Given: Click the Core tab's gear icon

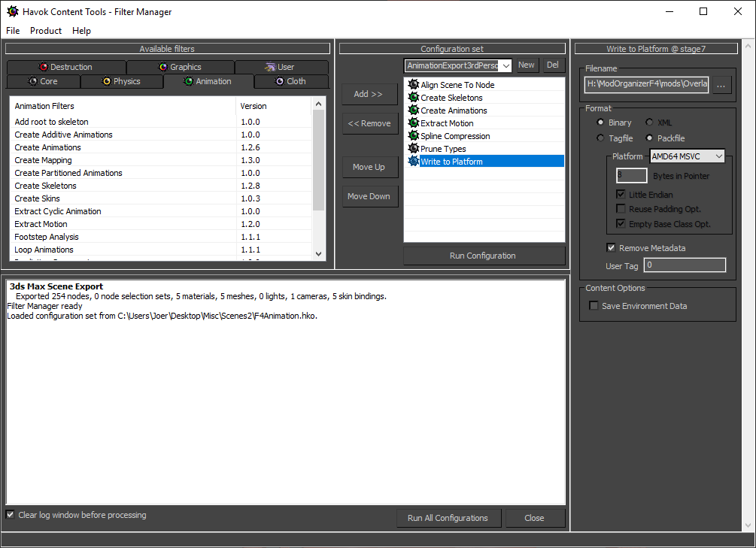Looking at the screenshot, I should [33, 81].
